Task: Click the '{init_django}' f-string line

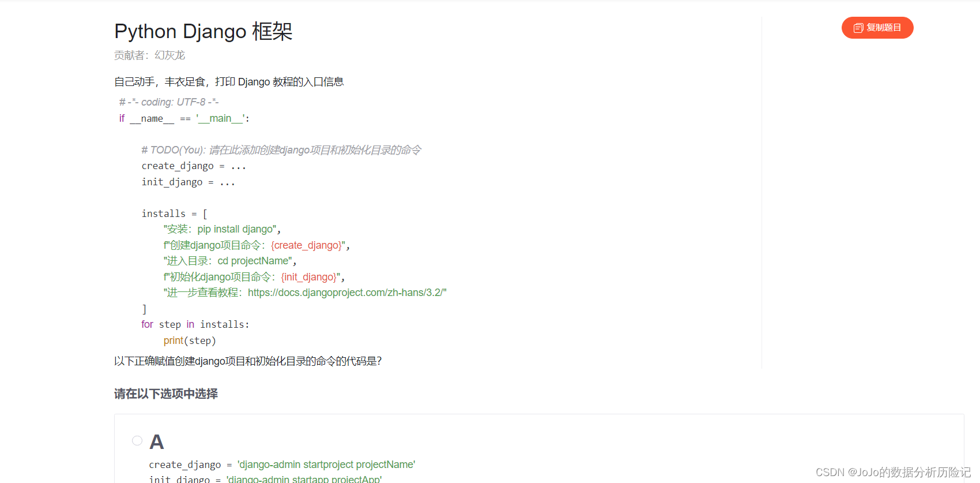Action: tap(254, 277)
